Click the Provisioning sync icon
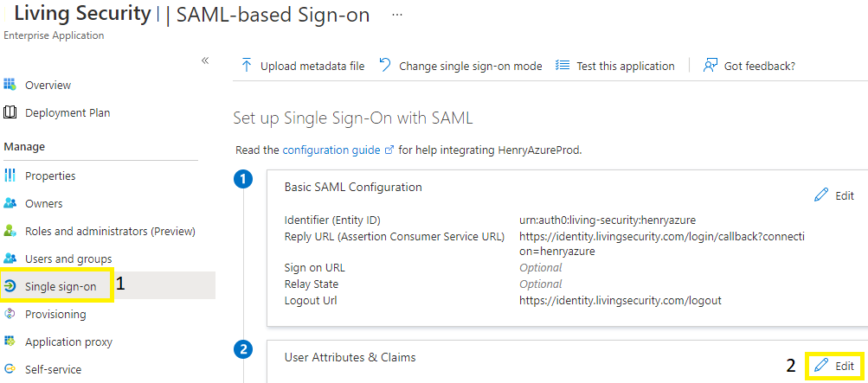 (x=10, y=314)
